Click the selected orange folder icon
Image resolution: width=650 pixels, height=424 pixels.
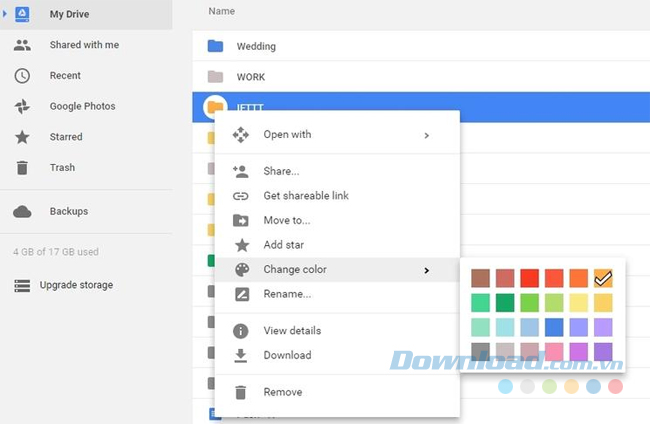pos(215,107)
